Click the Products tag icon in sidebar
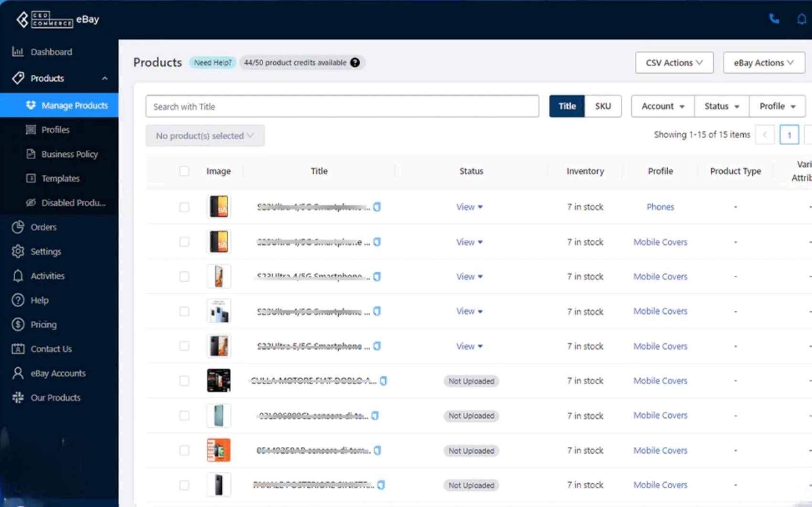Screen dimensions: 812x507 [18, 78]
